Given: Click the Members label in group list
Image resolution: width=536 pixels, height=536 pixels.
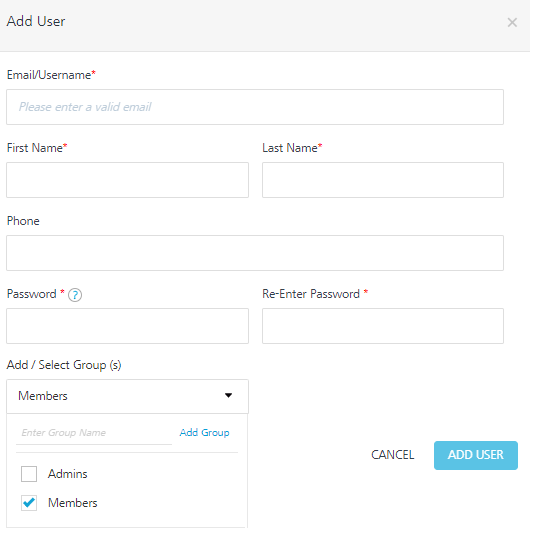Looking at the screenshot, I should point(73,503).
